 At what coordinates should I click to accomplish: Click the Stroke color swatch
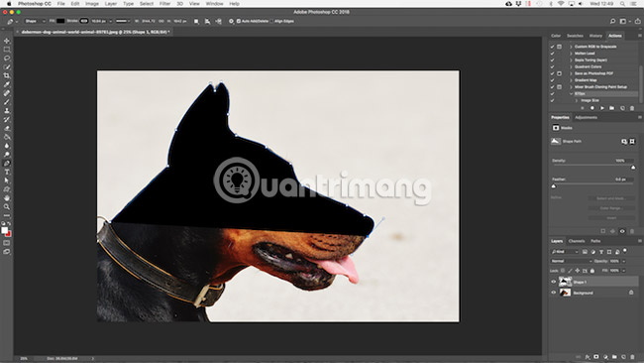click(x=84, y=21)
